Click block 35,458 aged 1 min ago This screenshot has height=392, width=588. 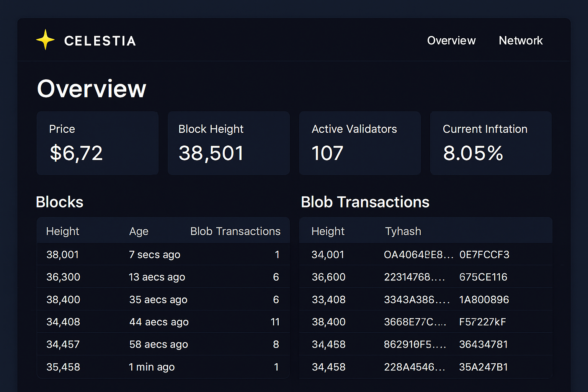pos(63,367)
